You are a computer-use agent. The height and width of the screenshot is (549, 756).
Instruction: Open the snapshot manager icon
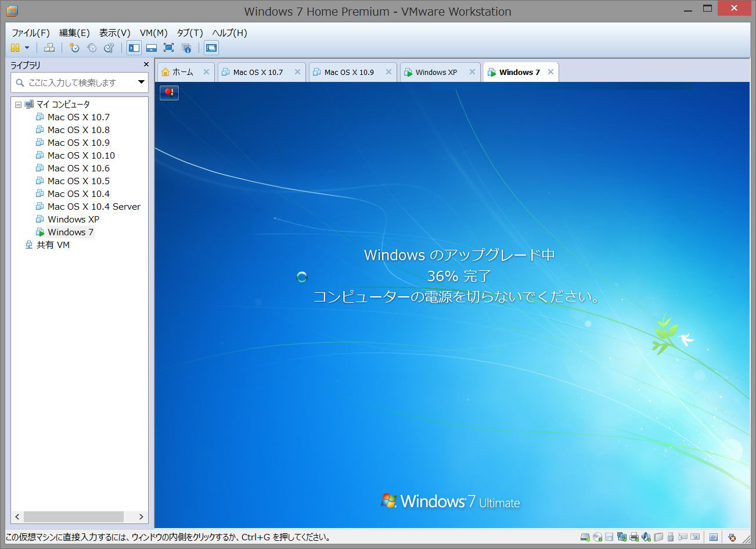(109, 48)
